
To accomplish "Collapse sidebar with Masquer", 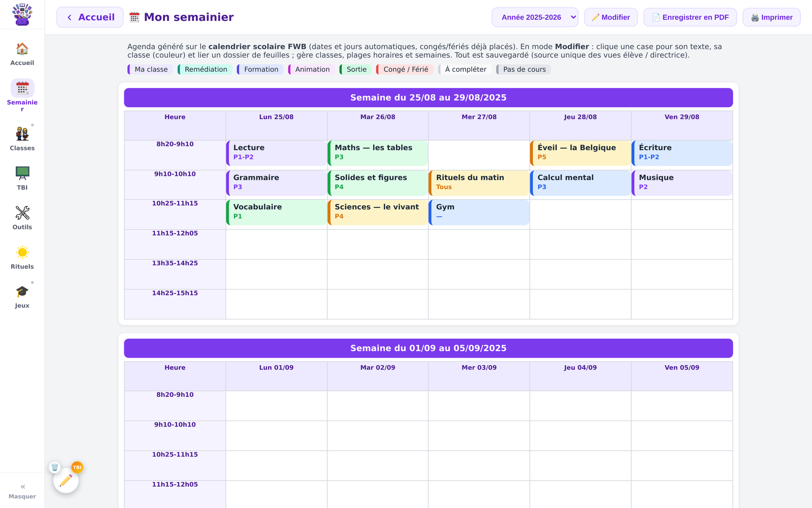I will click(x=22, y=491).
